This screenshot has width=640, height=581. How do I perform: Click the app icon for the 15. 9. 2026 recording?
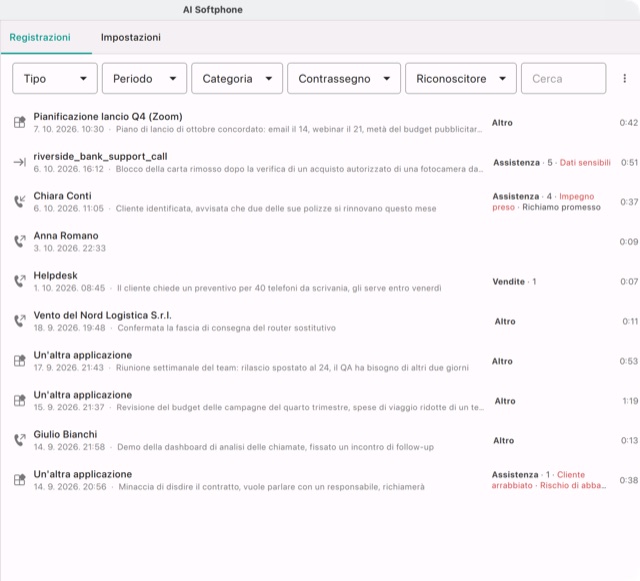[x=20, y=401]
